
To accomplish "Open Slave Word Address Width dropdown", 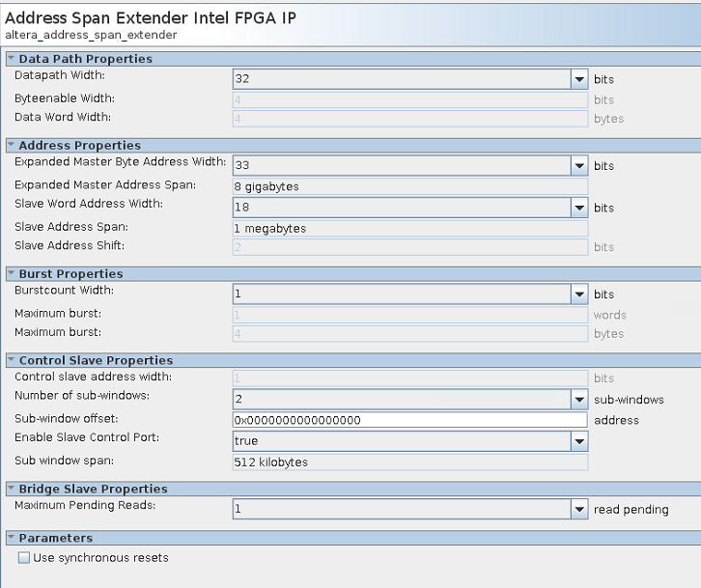I will click(x=579, y=208).
